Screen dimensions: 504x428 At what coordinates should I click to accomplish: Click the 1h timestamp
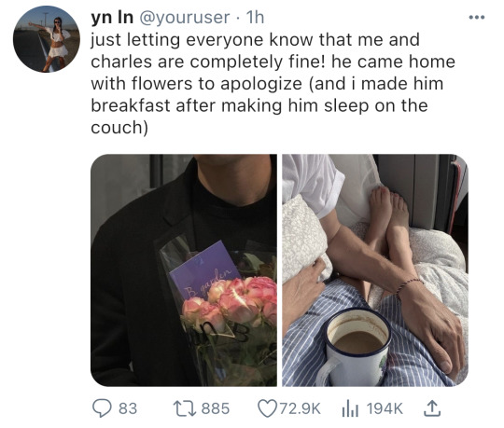tap(255, 18)
